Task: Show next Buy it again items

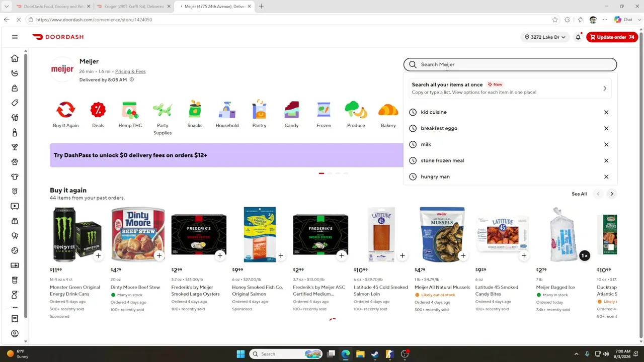Action: click(x=612, y=194)
